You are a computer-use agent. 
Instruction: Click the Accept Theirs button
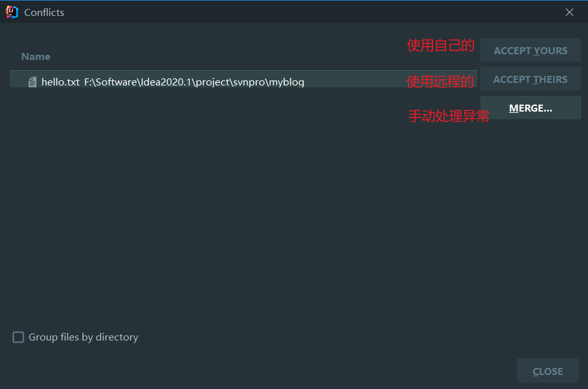pyautogui.click(x=530, y=79)
